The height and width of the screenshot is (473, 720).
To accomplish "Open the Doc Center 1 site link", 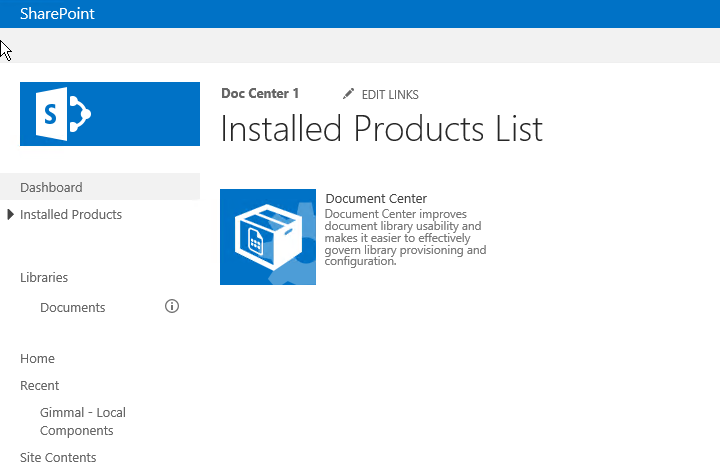I will (x=260, y=94).
